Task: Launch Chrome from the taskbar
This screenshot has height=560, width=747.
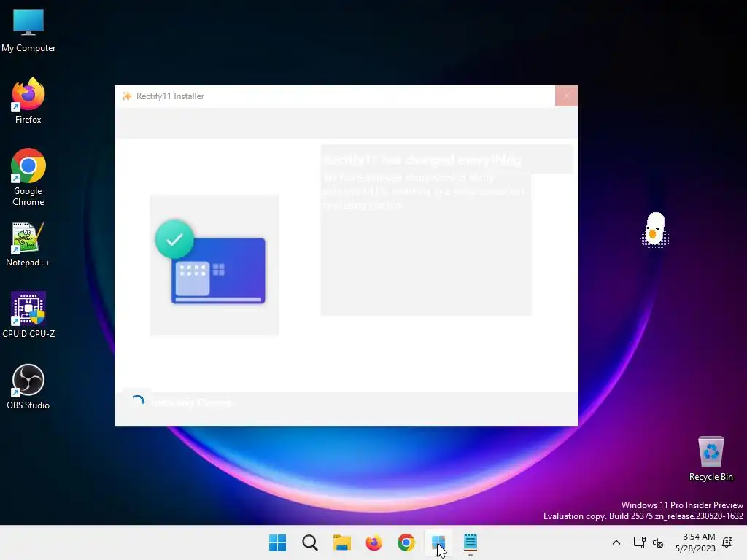Action: pos(406,542)
